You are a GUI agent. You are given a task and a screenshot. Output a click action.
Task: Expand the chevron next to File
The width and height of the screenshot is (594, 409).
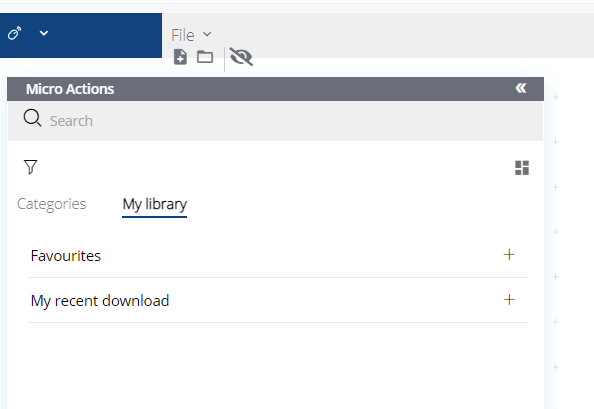[207, 34]
